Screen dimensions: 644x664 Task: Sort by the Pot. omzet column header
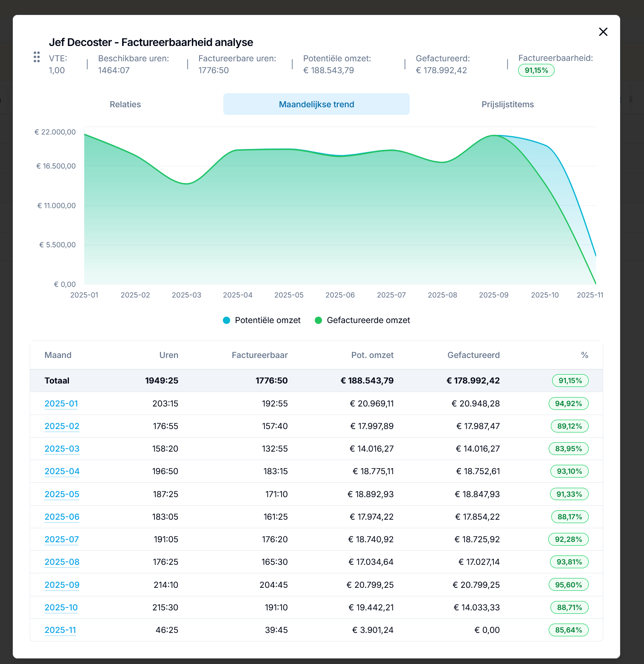click(372, 355)
